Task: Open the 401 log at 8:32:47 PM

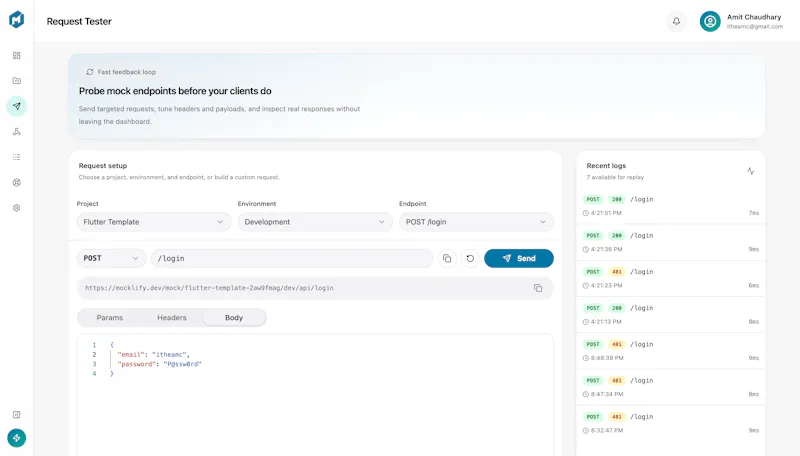Action: 670,423
